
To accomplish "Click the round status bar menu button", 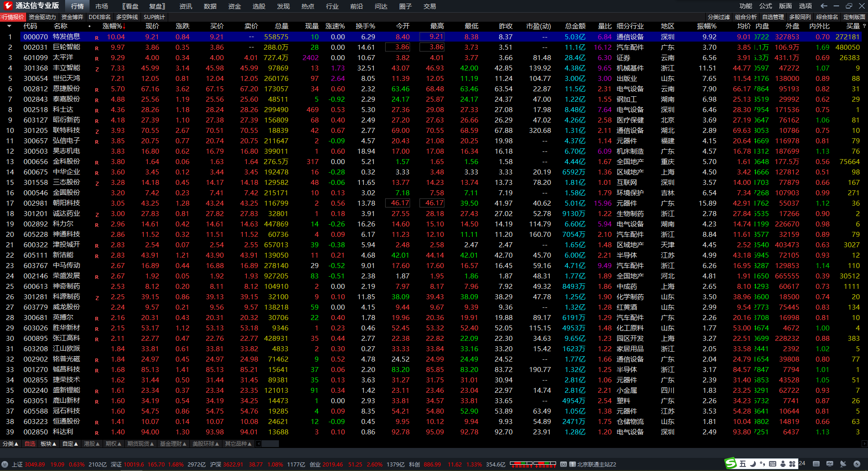I will coord(5,464).
